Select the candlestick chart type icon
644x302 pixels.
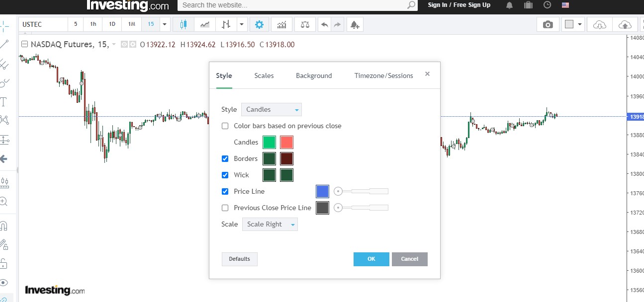click(x=184, y=24)
